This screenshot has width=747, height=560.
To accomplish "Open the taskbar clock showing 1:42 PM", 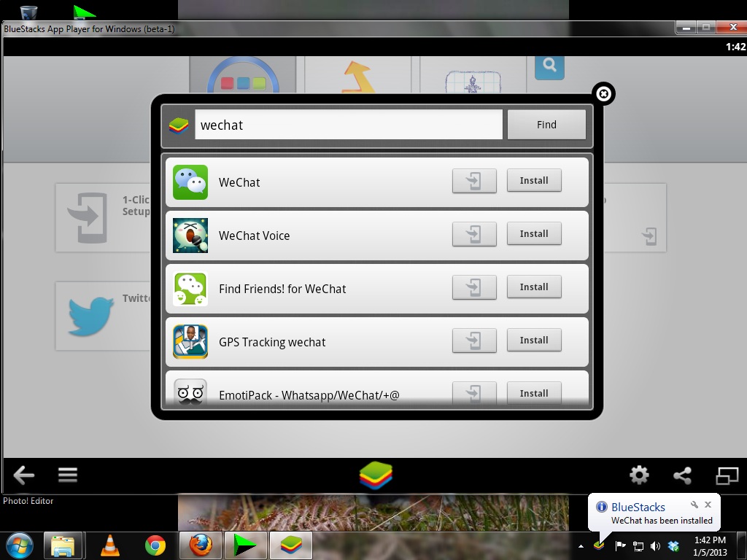I will click(x=710, y=546).
